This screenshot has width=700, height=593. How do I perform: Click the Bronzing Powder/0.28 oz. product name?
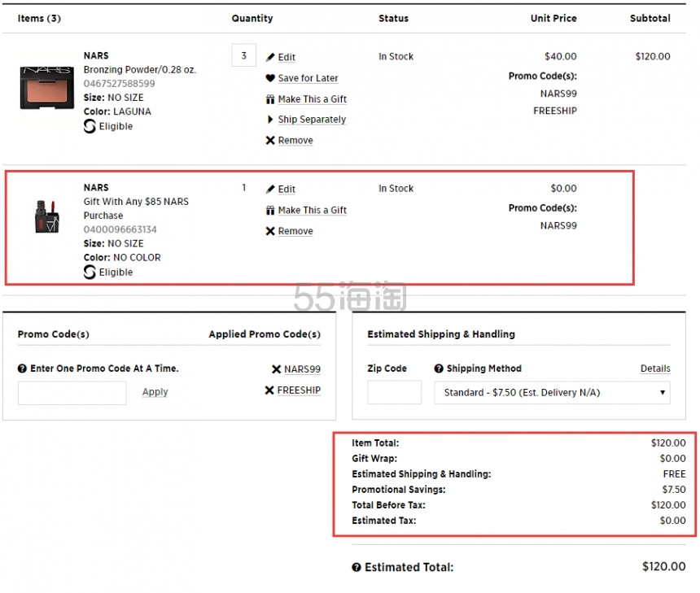(x=140, y=70)
